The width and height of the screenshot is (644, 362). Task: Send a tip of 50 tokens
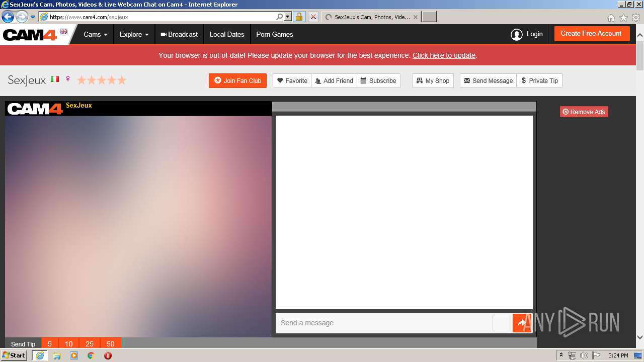[111, 344]
